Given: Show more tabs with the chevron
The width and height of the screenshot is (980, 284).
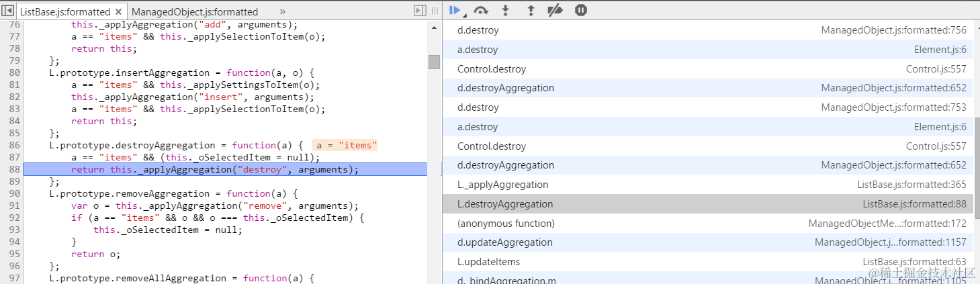Looking at the screenshot, I should (283, 11).
